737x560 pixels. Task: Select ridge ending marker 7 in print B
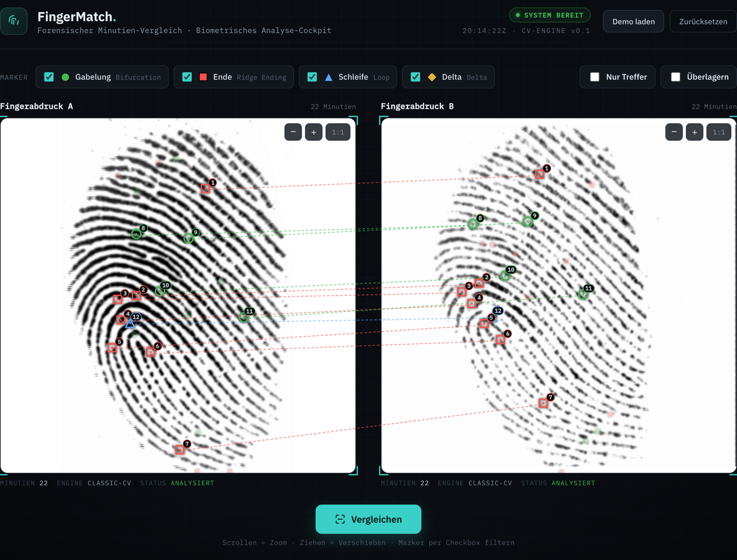pyautogui.click(x=543, y=403)
